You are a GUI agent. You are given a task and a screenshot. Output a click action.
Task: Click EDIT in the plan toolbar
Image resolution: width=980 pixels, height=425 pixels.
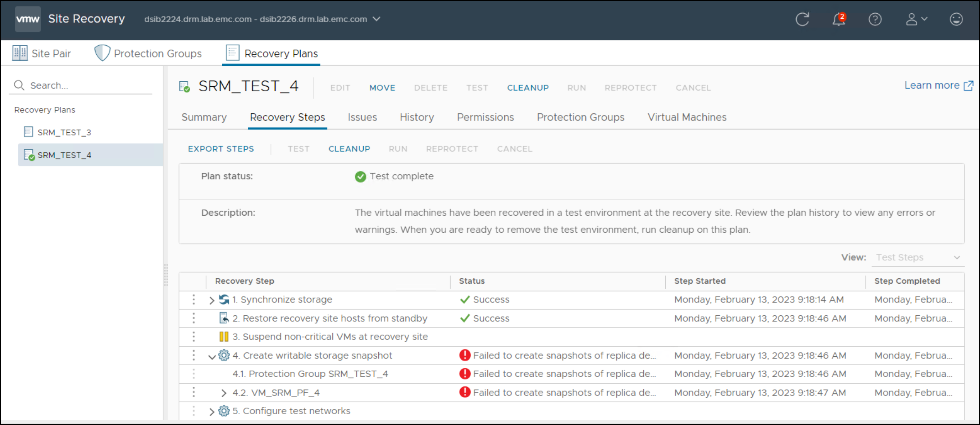(340, 88)
